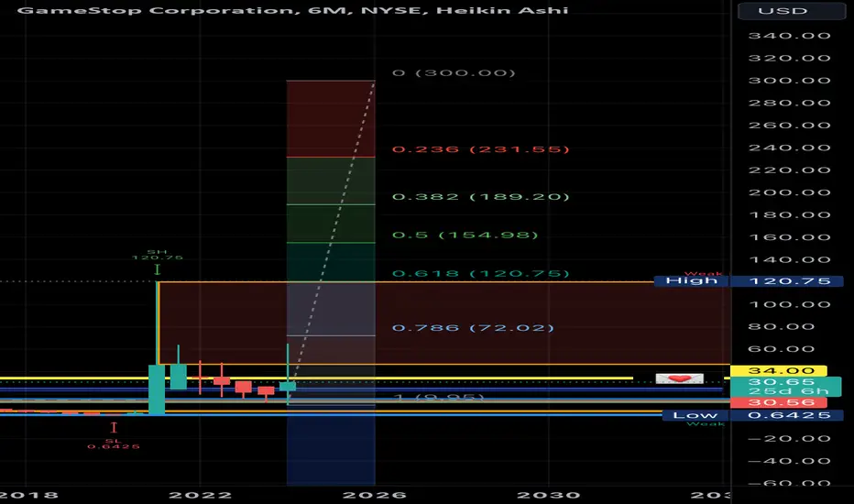Select Fibonacci level 0.236 (231.55) label
Image resolution: width=854 pixels, height=504 pixels.
coord(480,148)
